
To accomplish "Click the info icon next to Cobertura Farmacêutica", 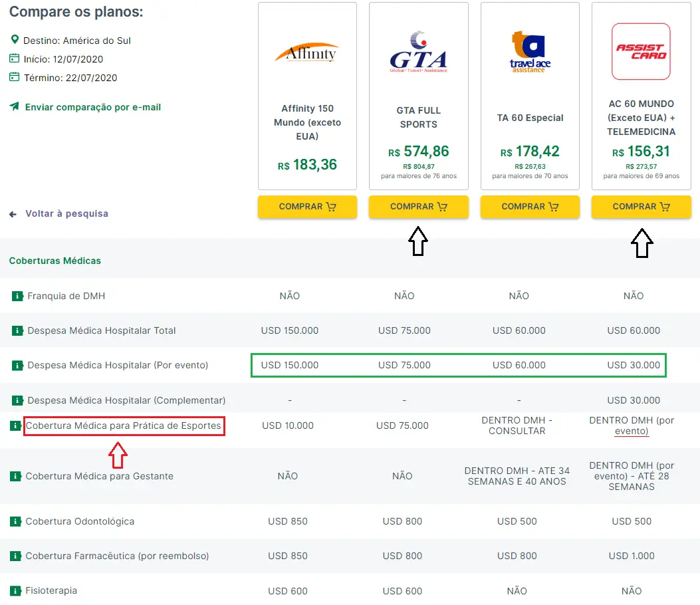I will (16, 556).
